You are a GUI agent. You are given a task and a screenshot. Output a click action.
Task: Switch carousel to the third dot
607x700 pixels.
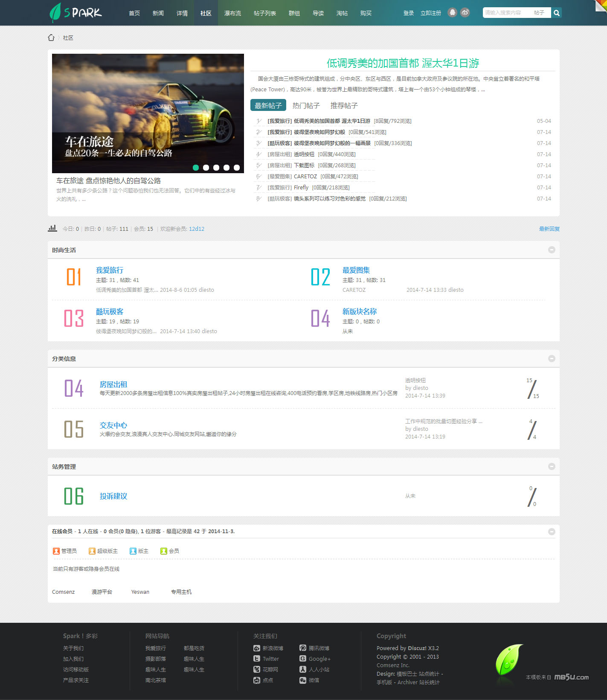[x=216, y=168]
